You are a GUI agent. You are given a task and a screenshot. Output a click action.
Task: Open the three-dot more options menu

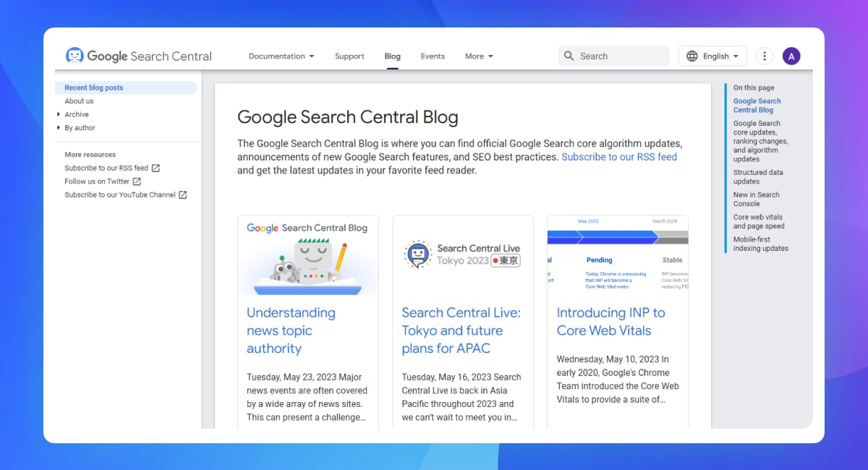(765, 56)
